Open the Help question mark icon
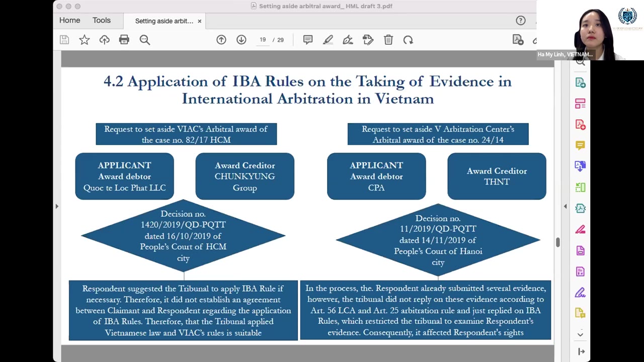 [521, 21]
